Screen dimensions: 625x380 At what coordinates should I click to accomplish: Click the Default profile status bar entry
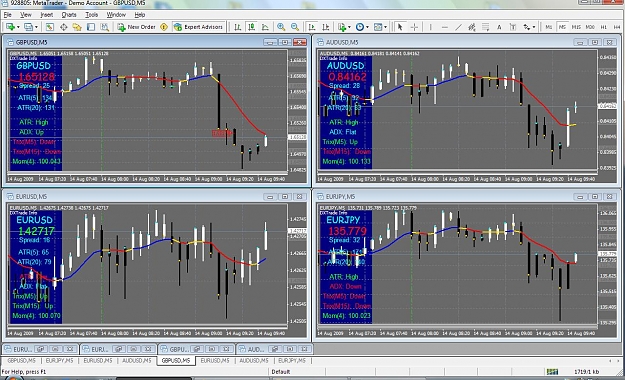click(281, 371)
